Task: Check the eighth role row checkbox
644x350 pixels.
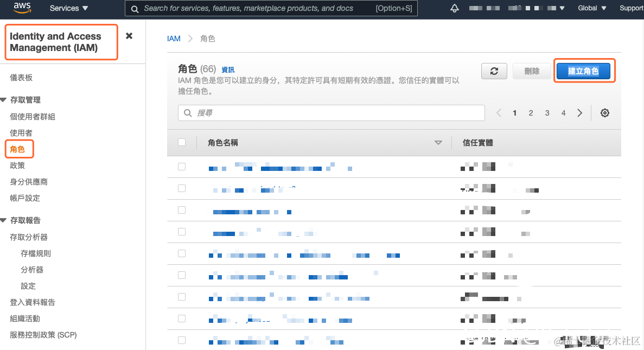Action: click(182, 319)
